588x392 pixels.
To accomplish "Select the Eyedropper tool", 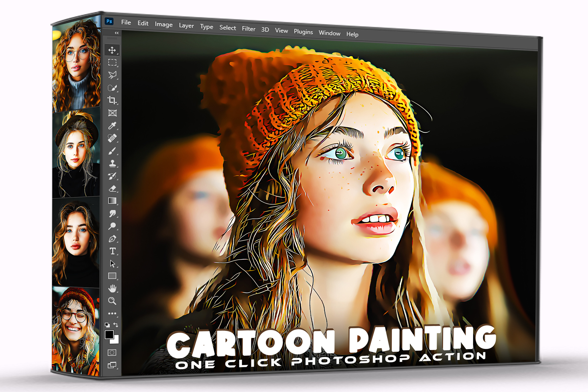I will pyautogui.click(x=112, y=125).
